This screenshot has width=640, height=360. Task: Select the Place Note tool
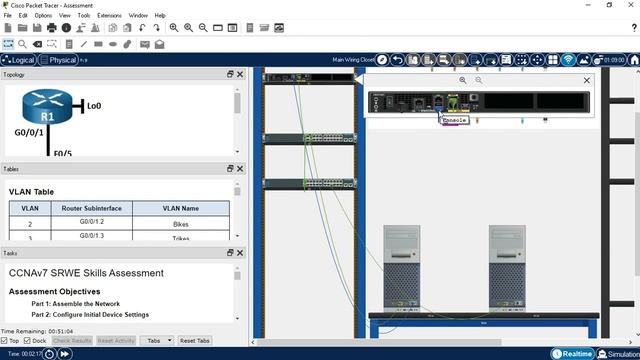[x=69, y=44]
